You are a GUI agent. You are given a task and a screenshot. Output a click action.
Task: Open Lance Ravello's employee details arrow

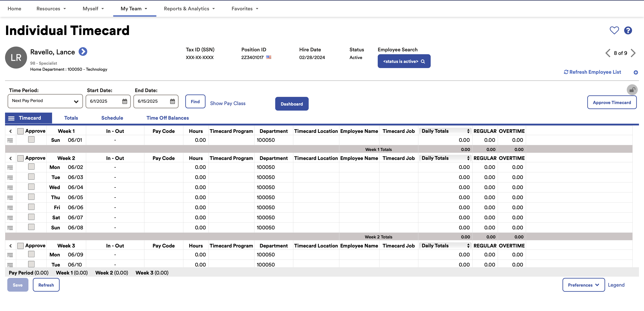(x=83, y=52)
